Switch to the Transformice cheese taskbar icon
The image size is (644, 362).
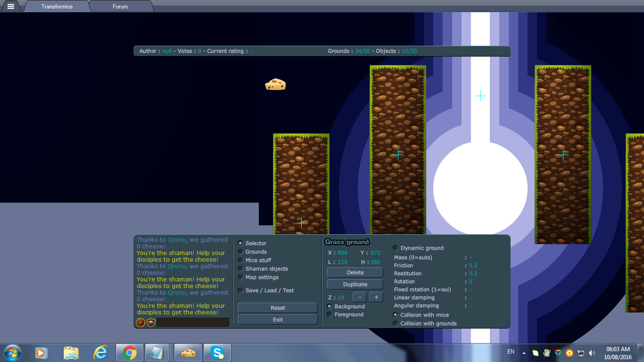coord(188,353)
